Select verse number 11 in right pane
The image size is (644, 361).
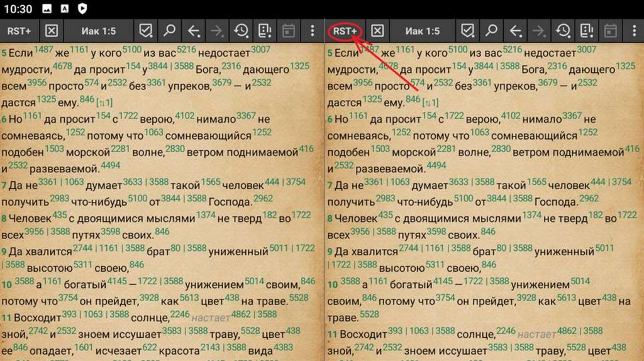pos(332,335)
